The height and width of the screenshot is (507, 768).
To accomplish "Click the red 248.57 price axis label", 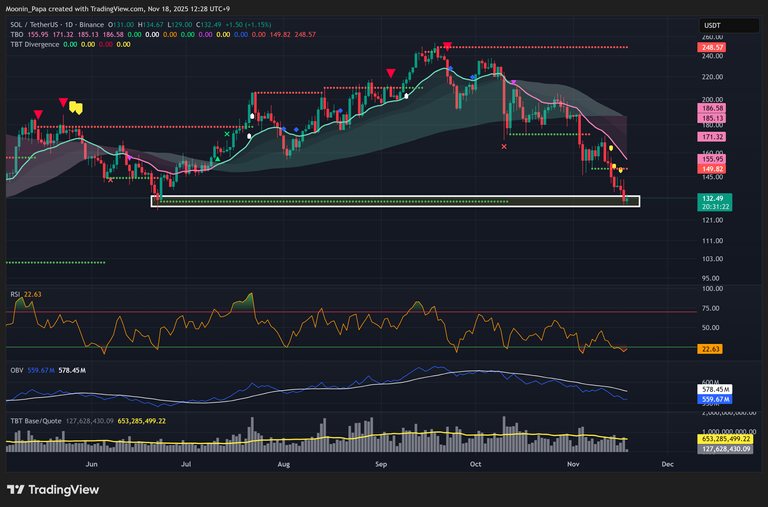I will 713,47.
